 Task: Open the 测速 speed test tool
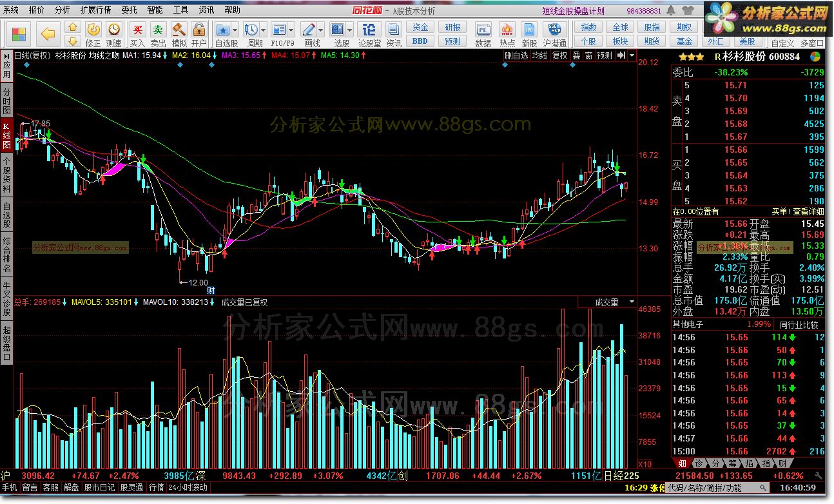point(114,34)
